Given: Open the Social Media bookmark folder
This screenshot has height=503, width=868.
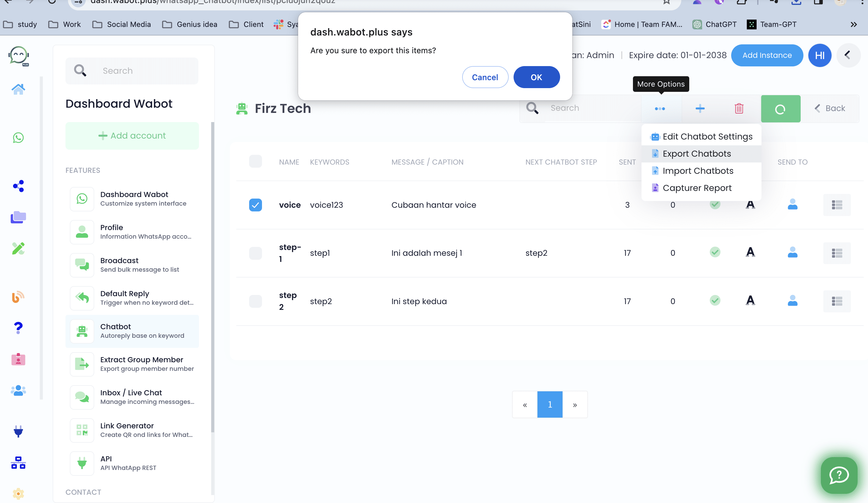Looking at the screenshot, I should click(x=122, y=24).
